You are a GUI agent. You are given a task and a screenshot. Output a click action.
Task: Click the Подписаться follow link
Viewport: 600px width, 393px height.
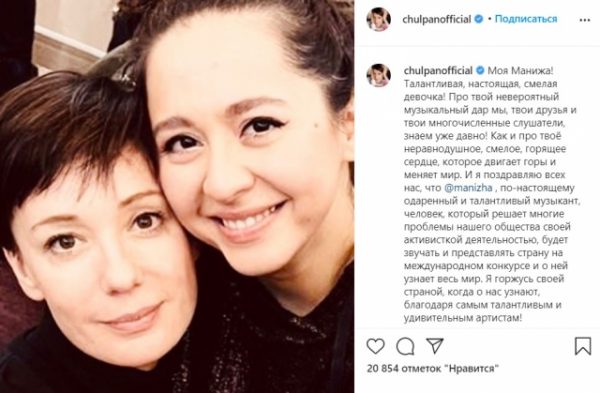(x=526, y=19)
